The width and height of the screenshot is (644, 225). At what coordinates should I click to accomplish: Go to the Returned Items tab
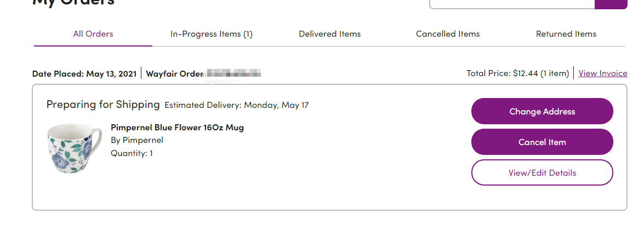(566, 34)
